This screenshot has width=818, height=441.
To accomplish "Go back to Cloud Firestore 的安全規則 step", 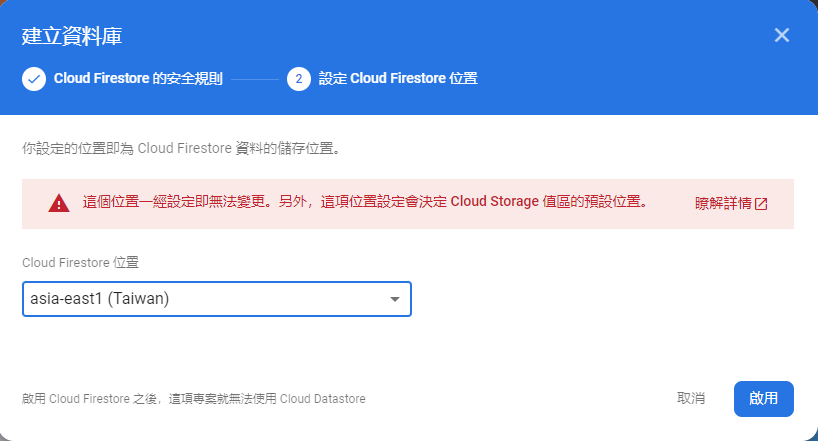I will coord(138,79).
